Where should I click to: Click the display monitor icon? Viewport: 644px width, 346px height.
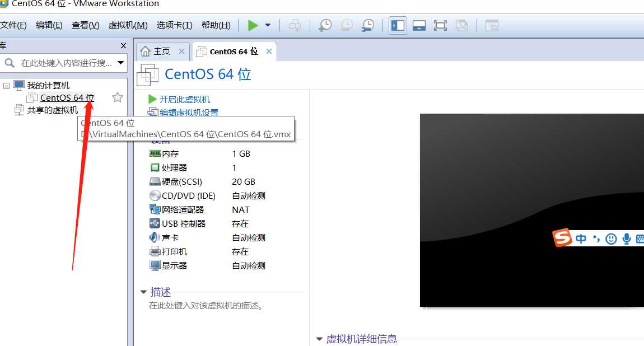[155, 265]
